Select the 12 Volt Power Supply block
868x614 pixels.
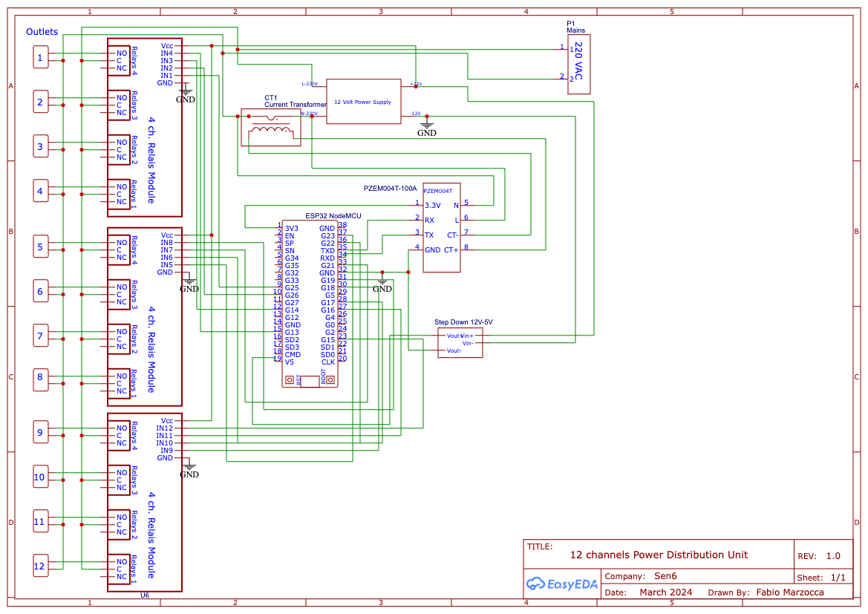coord(363,101)
